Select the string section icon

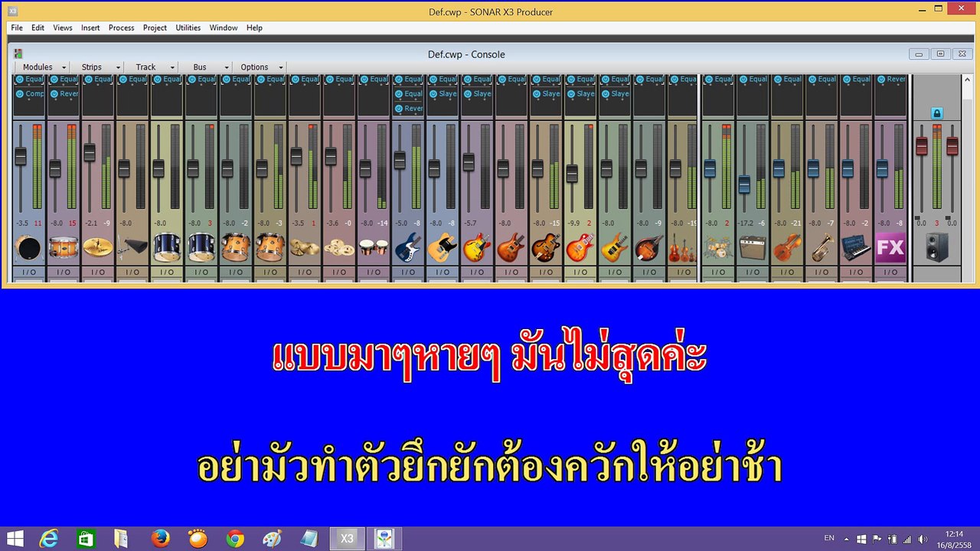[683, 248]
